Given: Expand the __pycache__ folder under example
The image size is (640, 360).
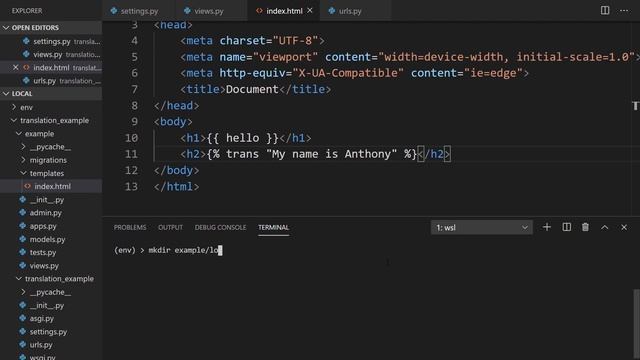Looking at the screenshot, I should point(51,147).
